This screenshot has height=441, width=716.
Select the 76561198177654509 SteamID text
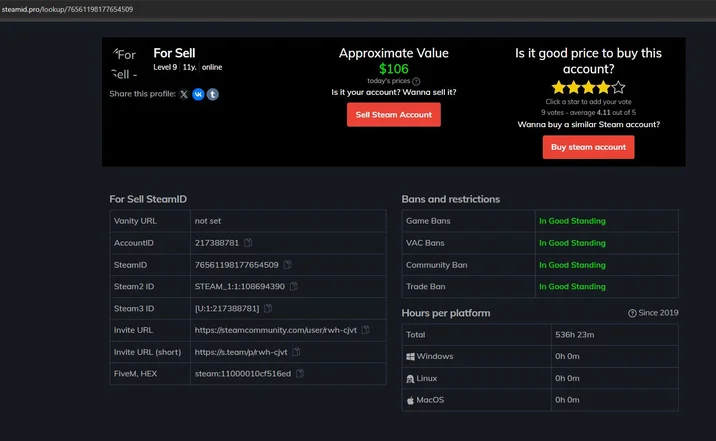(x=237, y=265)
